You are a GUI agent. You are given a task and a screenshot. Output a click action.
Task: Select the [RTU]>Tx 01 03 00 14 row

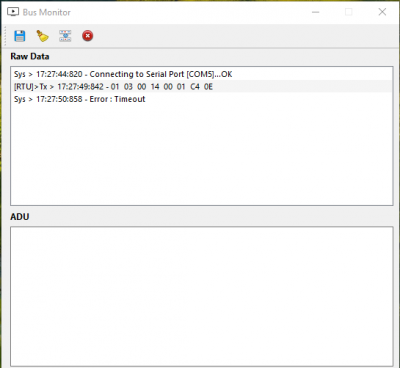pyautogui.click(x=202, y=87)
